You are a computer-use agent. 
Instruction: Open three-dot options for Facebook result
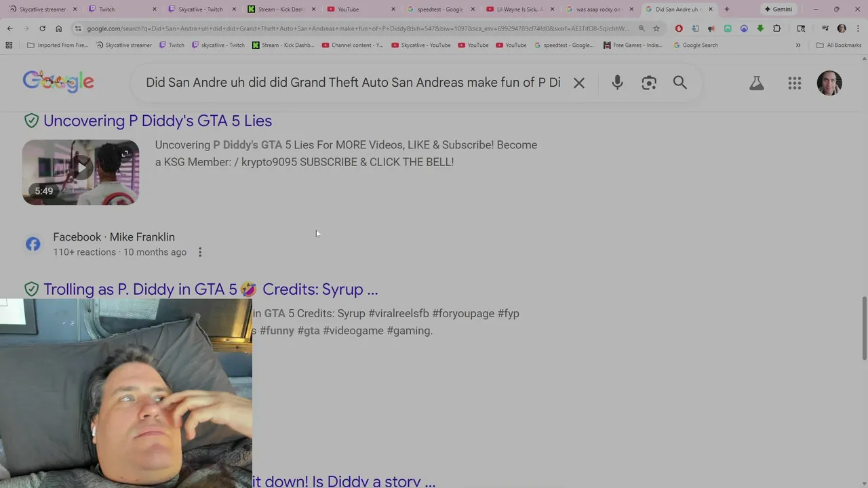(200, 252)
